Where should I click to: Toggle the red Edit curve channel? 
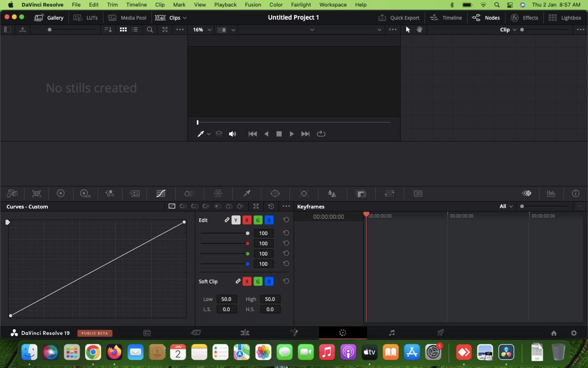247,220
